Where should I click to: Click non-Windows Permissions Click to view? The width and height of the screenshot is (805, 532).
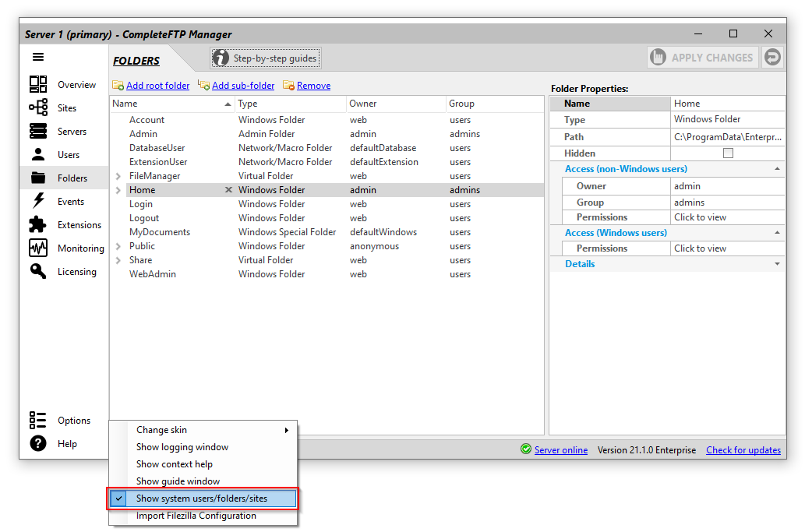click(728, 217)
